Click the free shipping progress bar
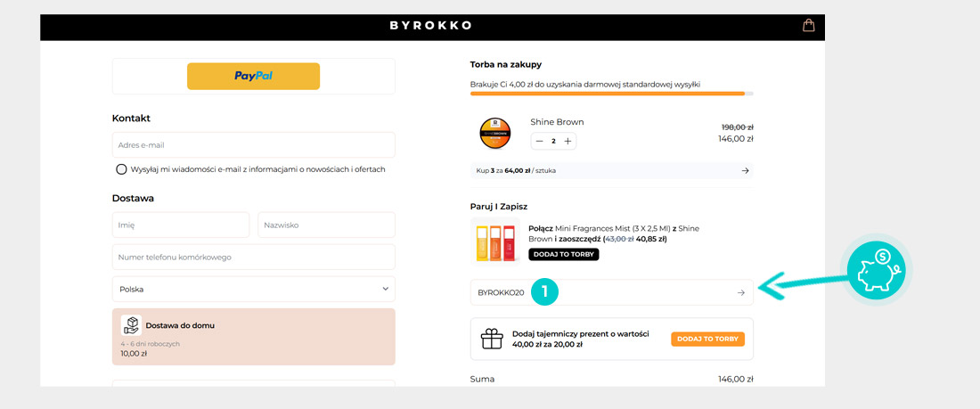 (x=611, y=94)
